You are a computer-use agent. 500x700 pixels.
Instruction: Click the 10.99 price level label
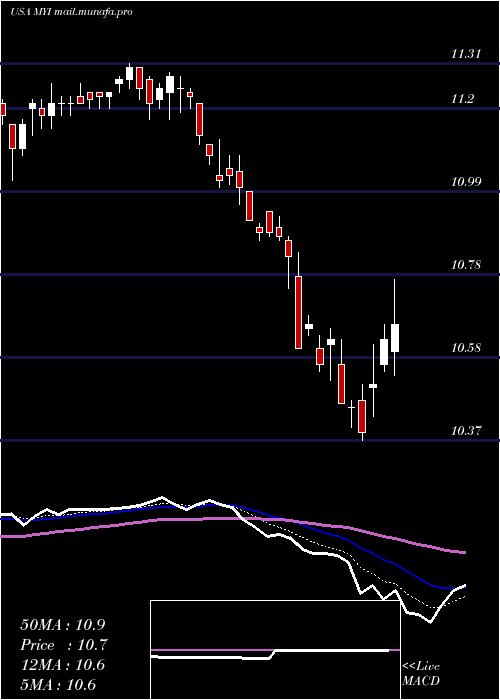[466, 182]
